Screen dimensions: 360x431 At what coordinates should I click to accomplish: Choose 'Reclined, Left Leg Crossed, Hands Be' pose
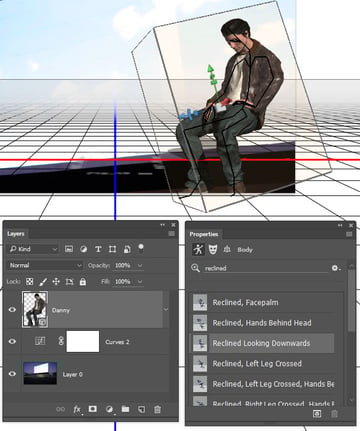pos(263,384)
